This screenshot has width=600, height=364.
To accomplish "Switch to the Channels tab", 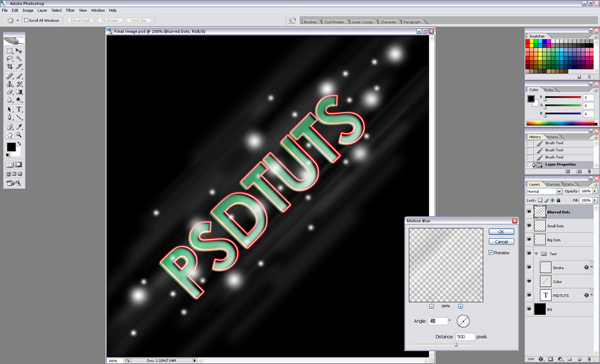I will point(553,184).
